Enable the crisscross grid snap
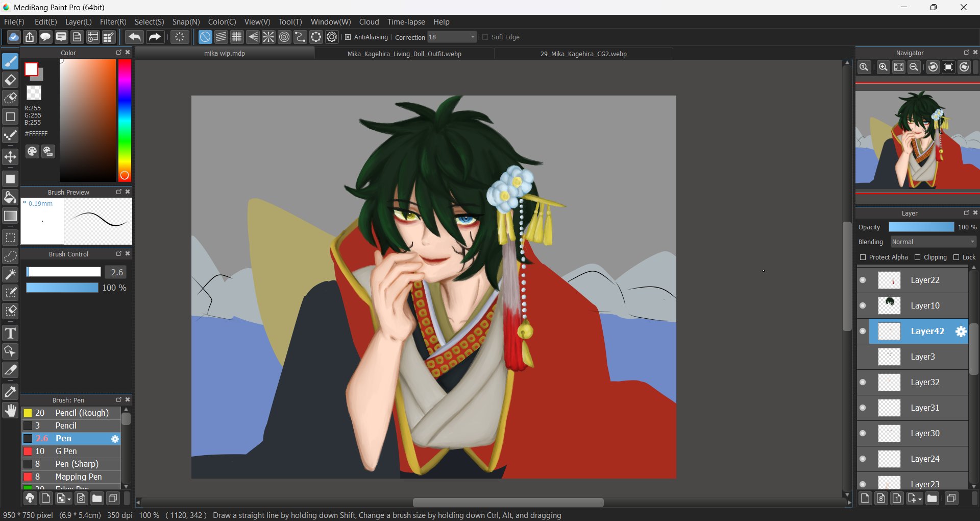The width and height of the screenshot is (980, 521). click(x=237, y=37)
